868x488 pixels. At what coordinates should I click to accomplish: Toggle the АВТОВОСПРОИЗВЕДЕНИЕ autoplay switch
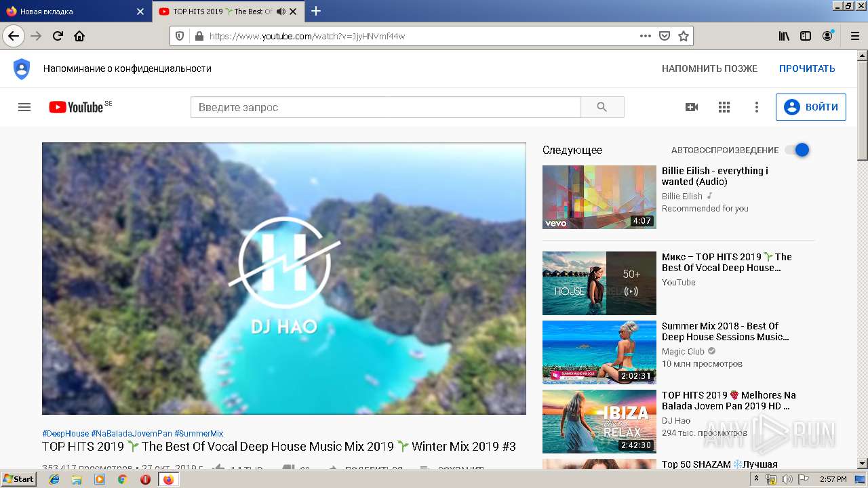point(797,150)
